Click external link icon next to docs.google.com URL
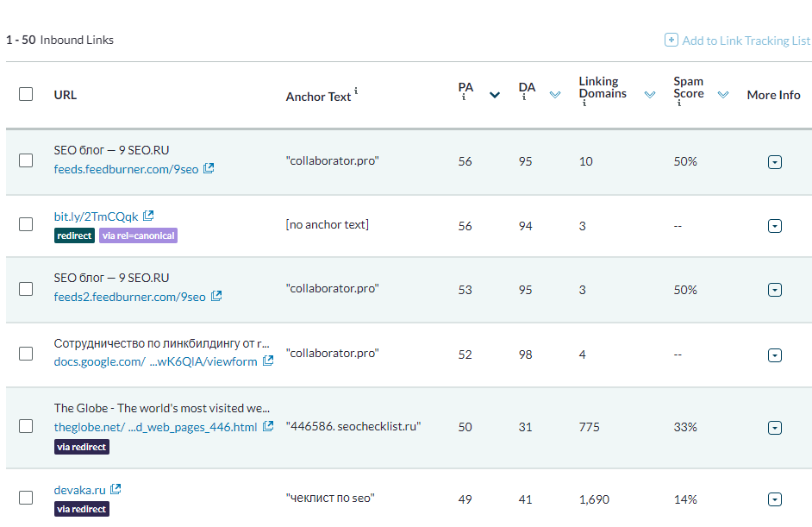The width and height of the screenshot is (812, 527). coord(268,361)
